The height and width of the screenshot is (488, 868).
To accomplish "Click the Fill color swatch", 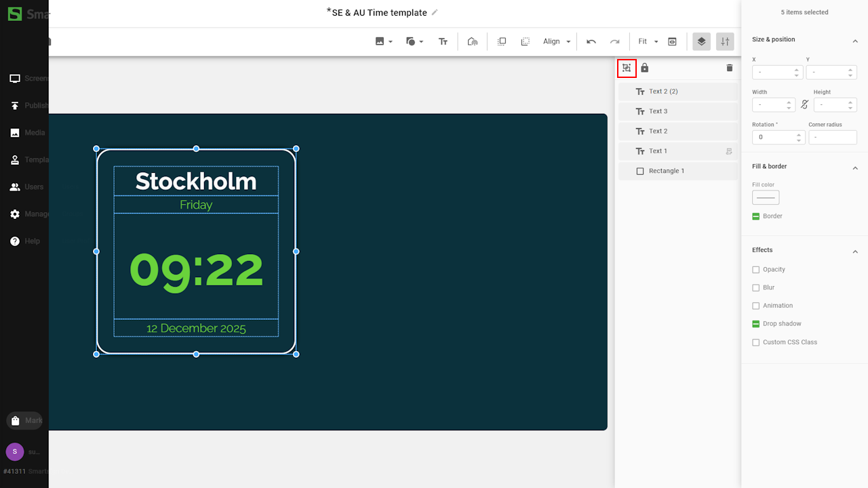I will (766, 197).
